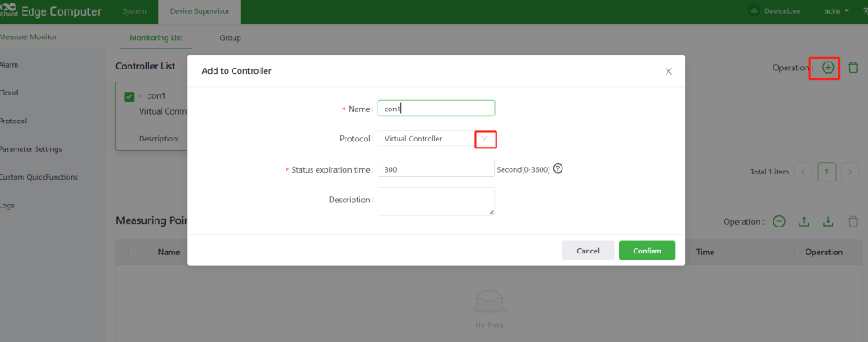Click the measuring point trash icon
Screen dimensions: 868x342
[853, 221]
